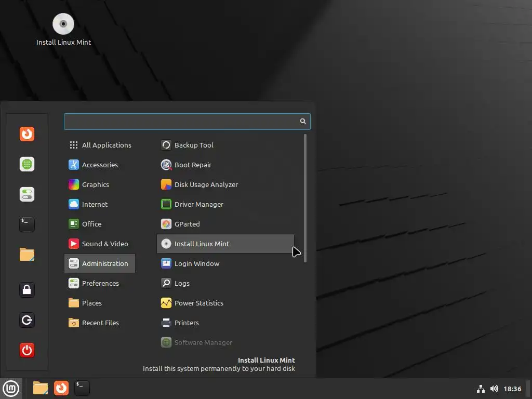This screenshot has width=532, height=399.
Task: Select the Internet category
Action: [x=100, y=204]
